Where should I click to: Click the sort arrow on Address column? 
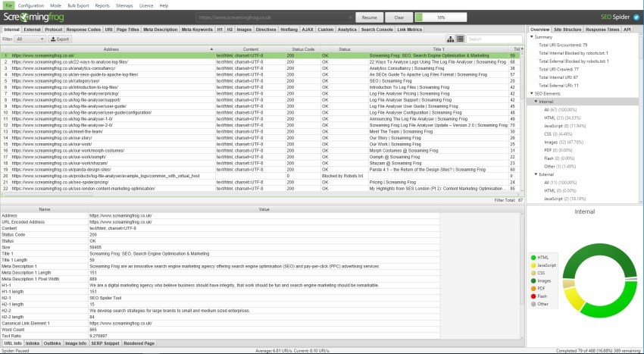click(211, 49)
